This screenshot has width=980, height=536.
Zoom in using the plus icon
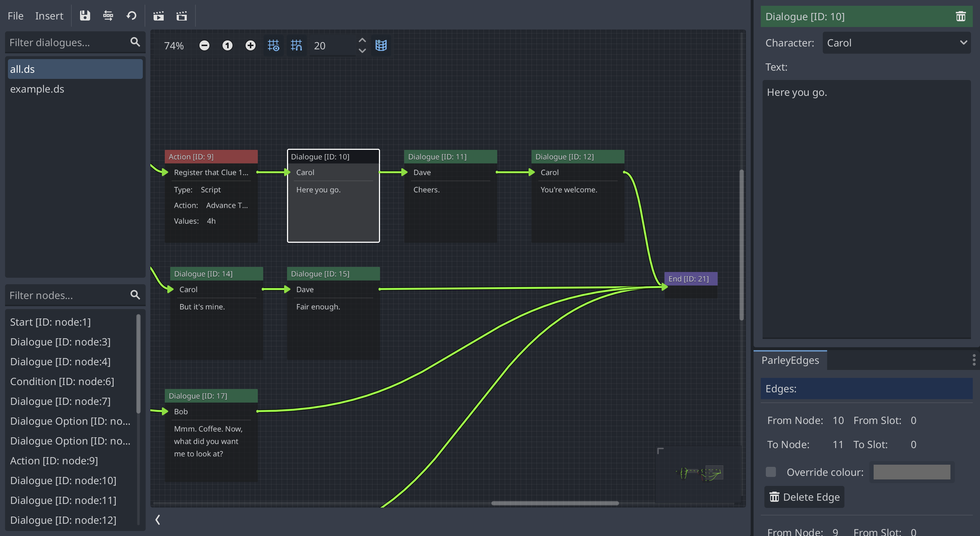[250, 45]
